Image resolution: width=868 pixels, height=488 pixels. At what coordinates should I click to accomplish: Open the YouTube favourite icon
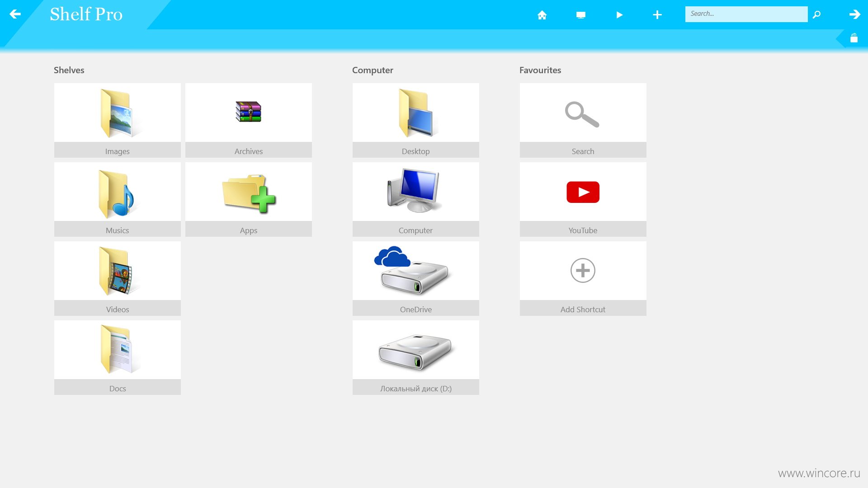click(x=583, y=192)
